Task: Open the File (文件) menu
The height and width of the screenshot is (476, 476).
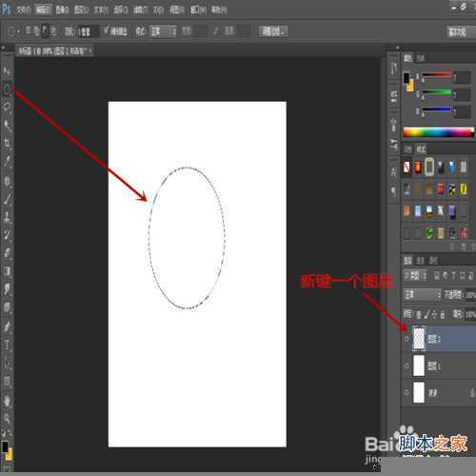Action: 23,10
